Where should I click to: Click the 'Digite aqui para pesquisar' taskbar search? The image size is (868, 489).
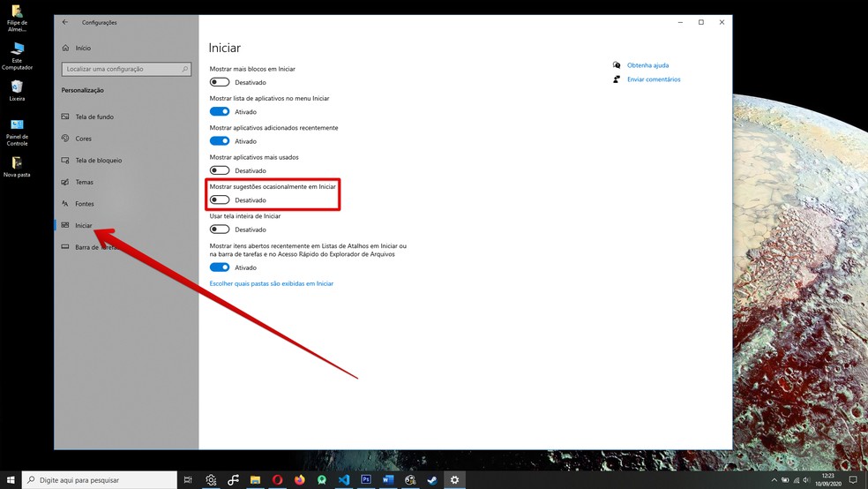100,479
